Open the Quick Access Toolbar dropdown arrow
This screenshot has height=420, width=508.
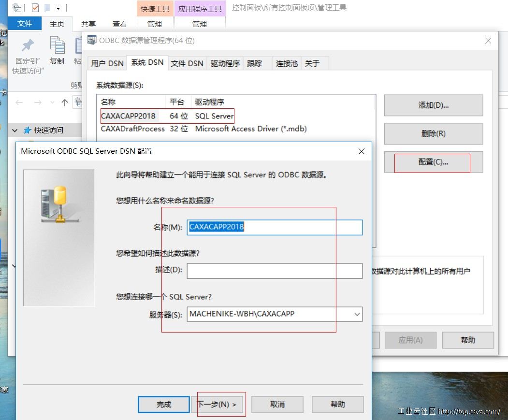(x=58, y=8)
